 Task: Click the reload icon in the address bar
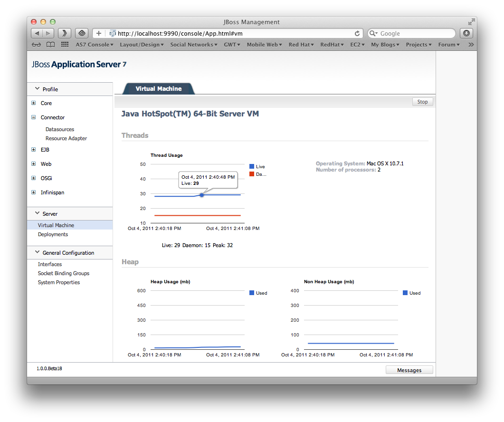[357, 33]
